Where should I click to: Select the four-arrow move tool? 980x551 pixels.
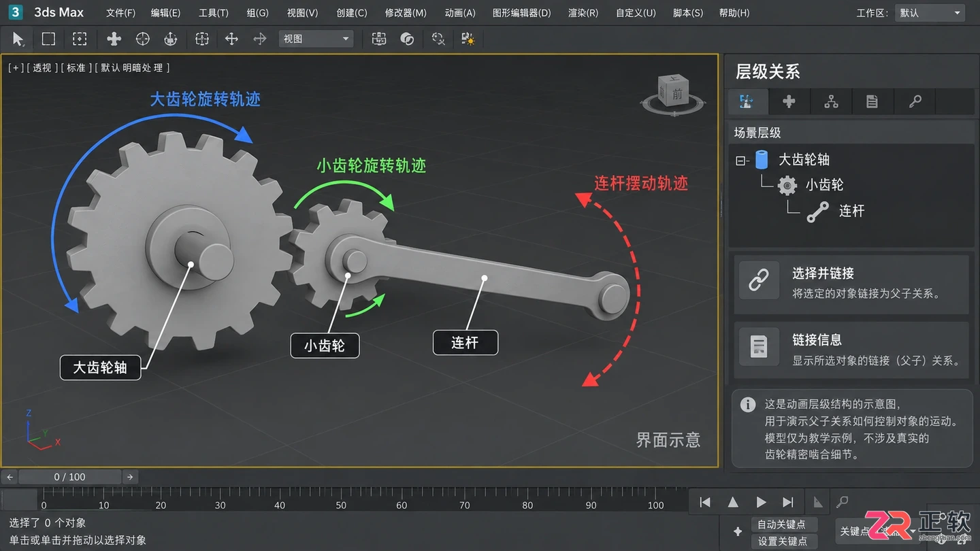(x=231, y=39)
